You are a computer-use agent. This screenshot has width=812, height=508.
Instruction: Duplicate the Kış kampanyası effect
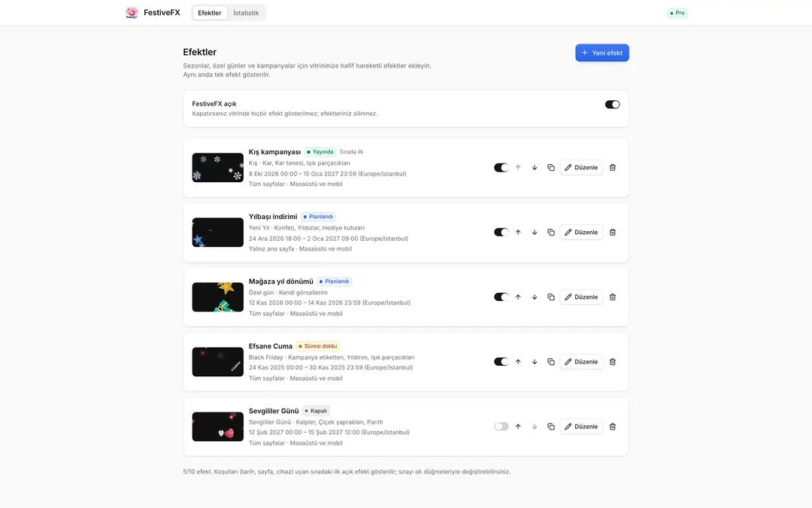pos(551,167)
